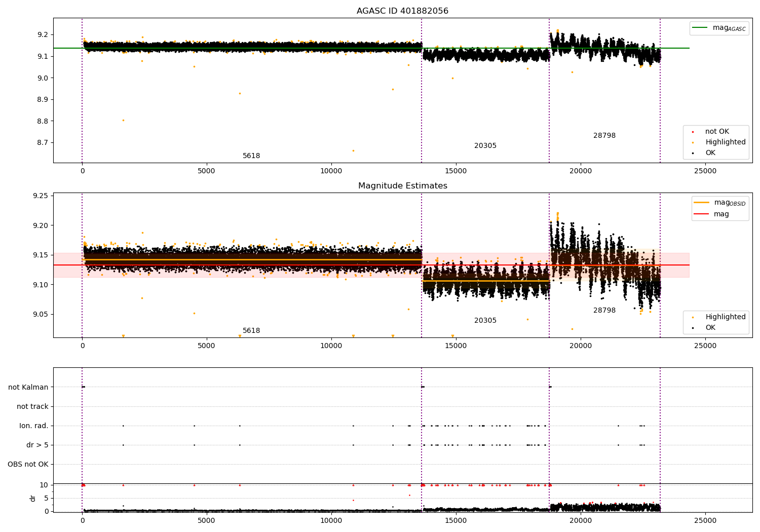760x532 pixels.
Task: Click the 10 tick on the dr axis
Action: coord(44,485)
